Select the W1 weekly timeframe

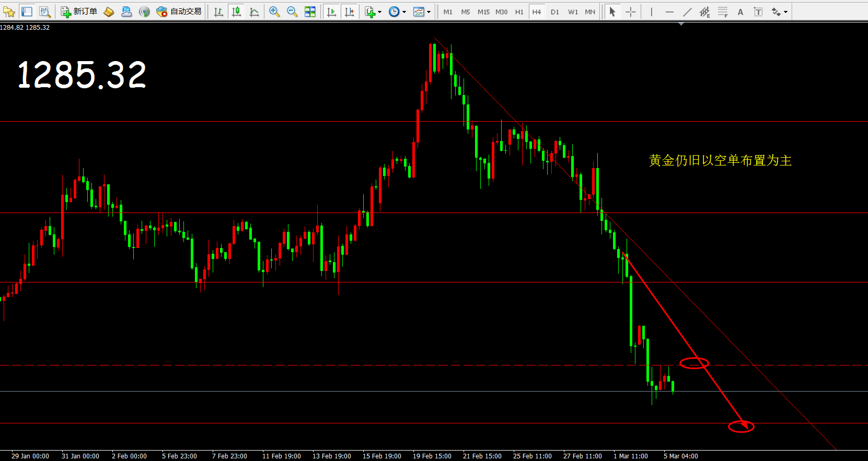(573, 11)
